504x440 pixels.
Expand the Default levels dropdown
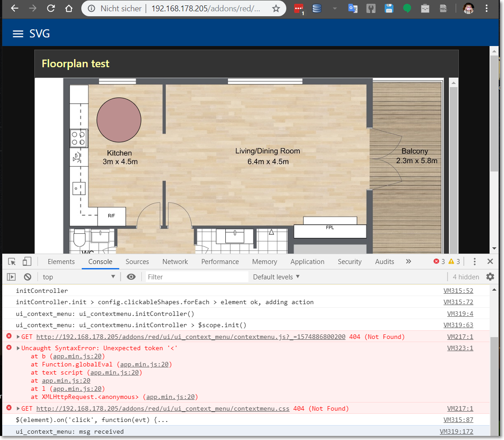pyautogui.click(x=276, y=277)
